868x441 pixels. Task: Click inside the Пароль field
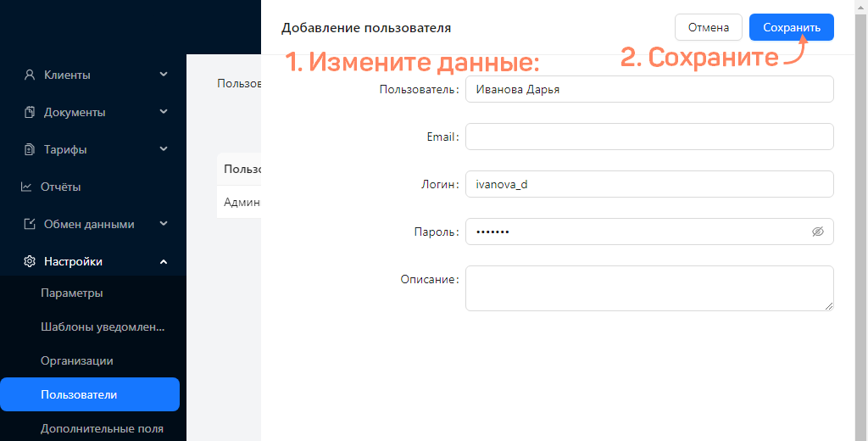click(x=649, y=232)
